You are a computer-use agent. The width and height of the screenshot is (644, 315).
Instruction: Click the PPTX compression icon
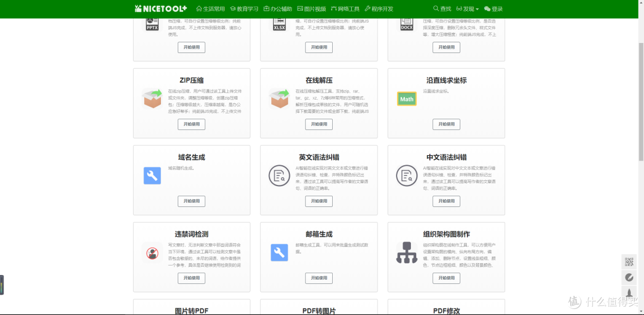(153, 24)
